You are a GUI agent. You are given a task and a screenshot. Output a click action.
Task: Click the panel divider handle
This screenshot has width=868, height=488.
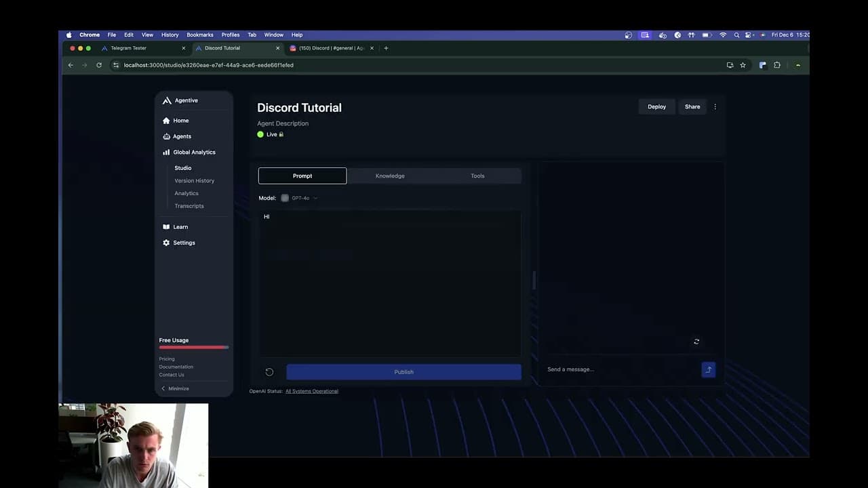(534, 280)
